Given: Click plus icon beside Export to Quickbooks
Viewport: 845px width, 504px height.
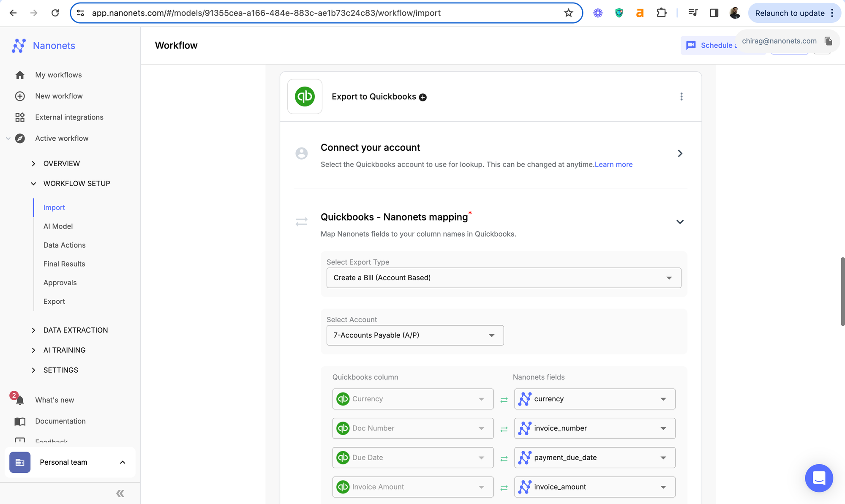Looking at the screenshot, I should (422, 98).
